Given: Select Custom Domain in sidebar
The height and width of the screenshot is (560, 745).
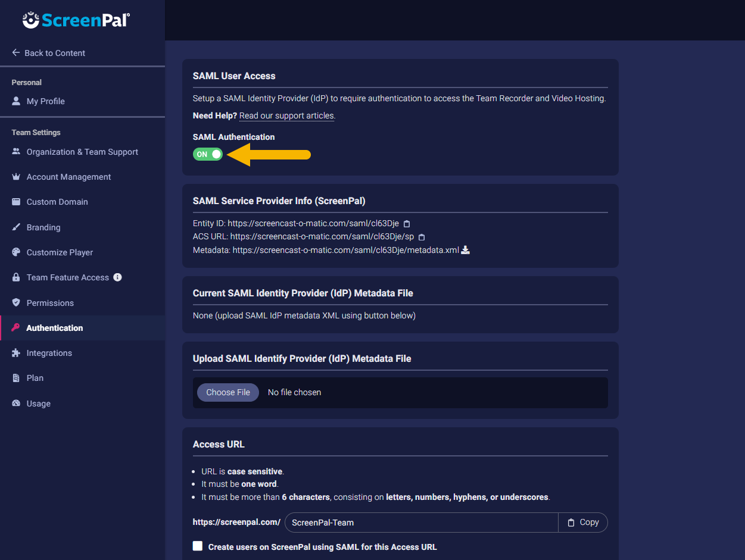Looking at the screenshot, I should click(x=57, y=202).
